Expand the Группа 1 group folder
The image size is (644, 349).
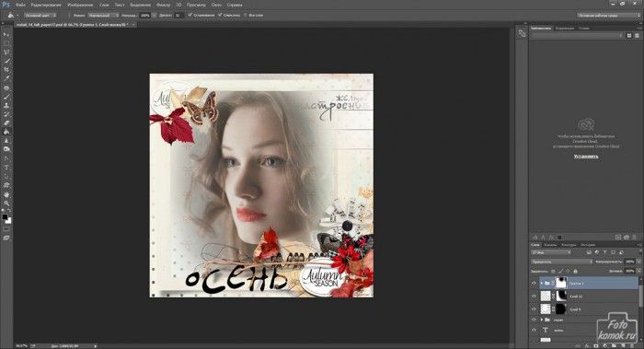click(x=542, y=284)
